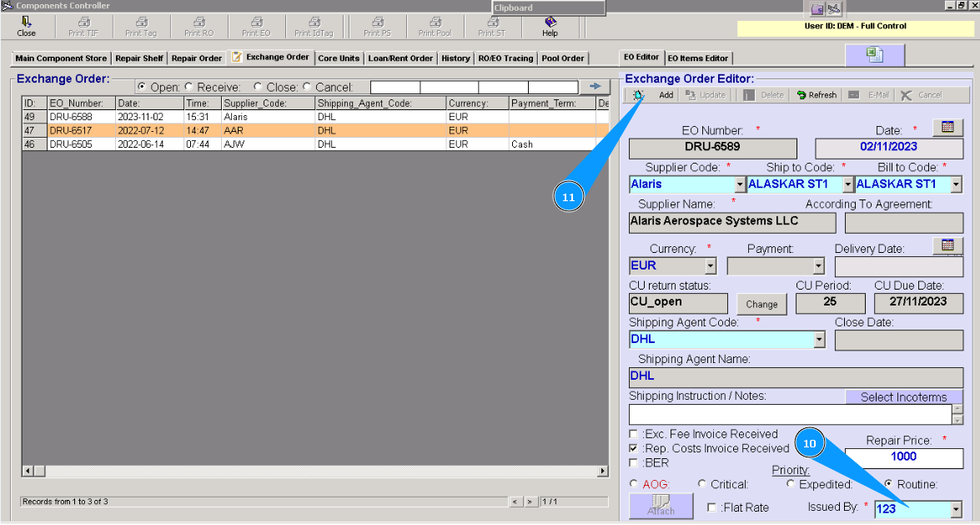Click the Attach button
This screenshot has width=980, height=525.
[x=661, y=506]
